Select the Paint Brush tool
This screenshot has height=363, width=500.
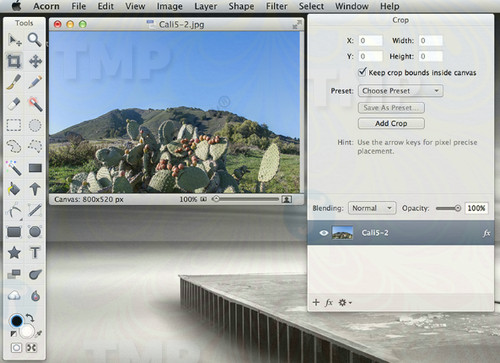click(x=14, y=82)
